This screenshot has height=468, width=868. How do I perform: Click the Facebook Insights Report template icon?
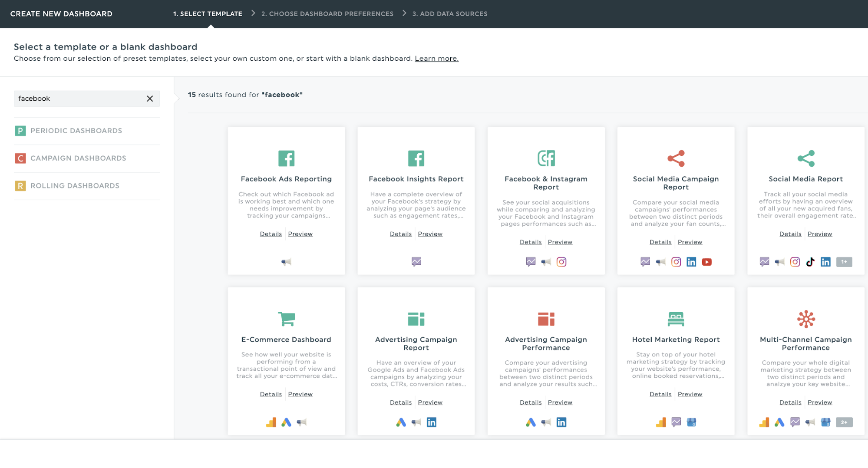click(416, 158)
